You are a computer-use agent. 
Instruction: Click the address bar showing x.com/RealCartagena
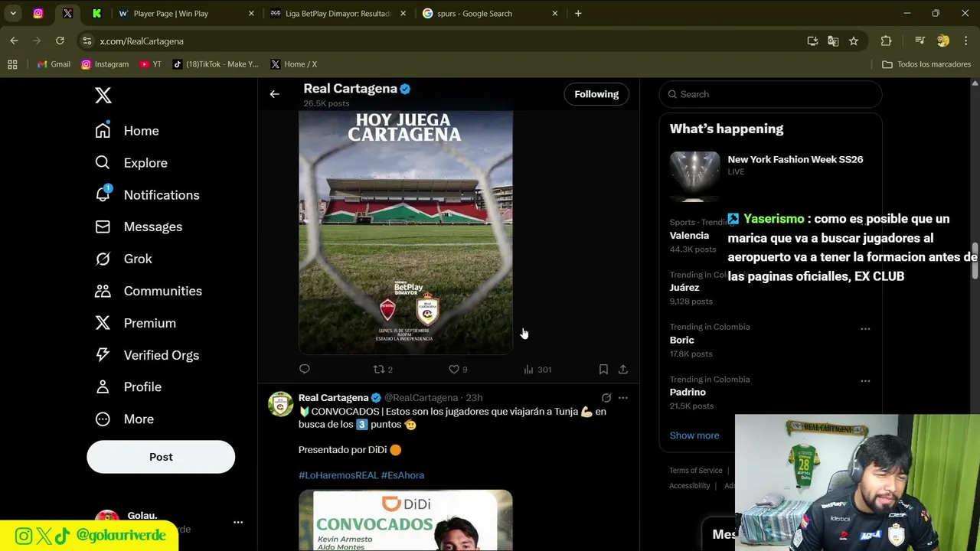[x=444, y=41]
